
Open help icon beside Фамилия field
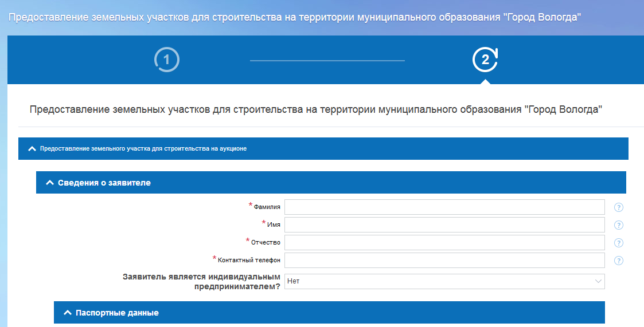pos(619,207)
